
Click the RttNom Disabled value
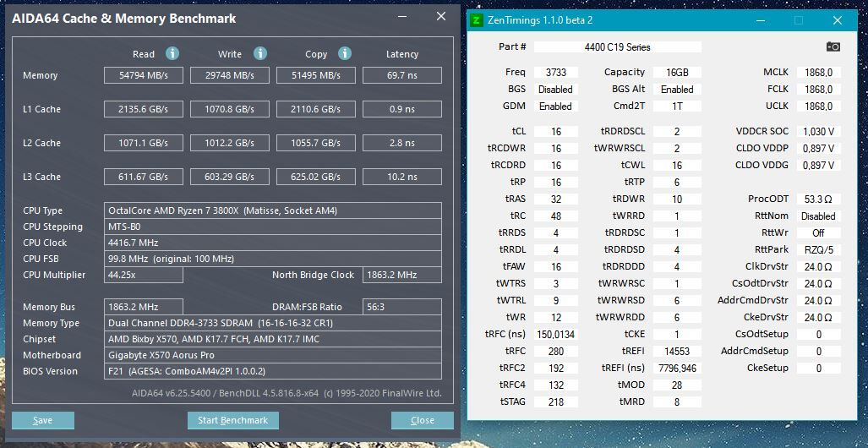[819, 216]
